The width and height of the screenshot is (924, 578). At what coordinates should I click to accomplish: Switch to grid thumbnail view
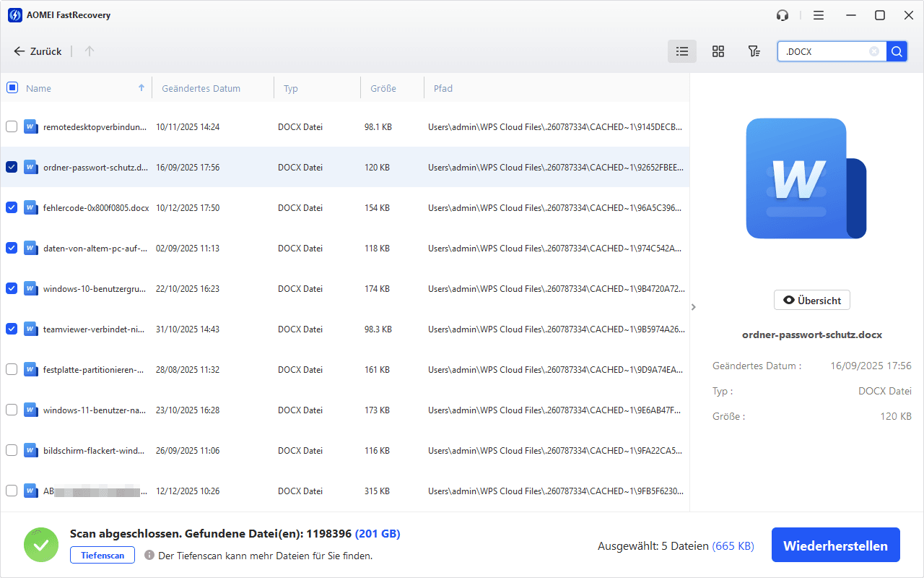click(x=718, y=51)
